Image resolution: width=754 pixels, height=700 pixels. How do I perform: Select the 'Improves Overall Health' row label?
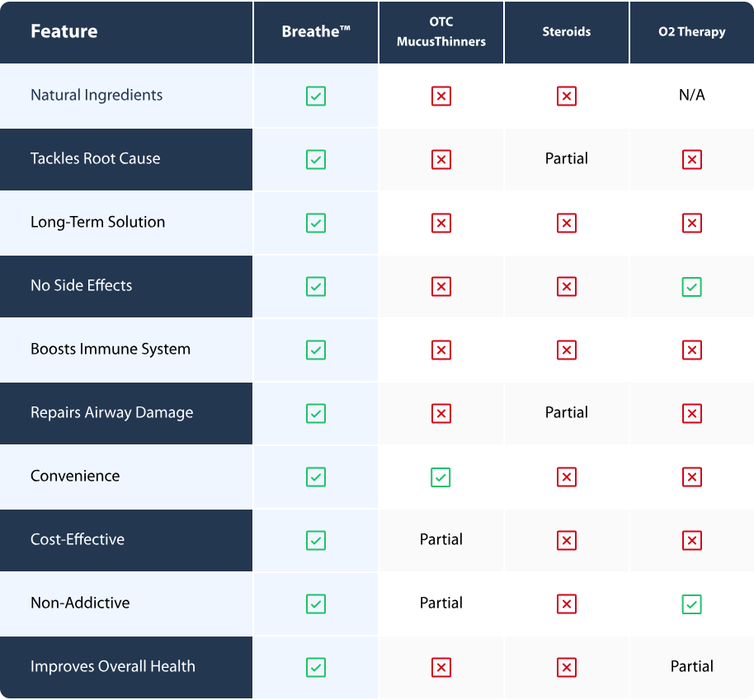[x=112, y=666]
